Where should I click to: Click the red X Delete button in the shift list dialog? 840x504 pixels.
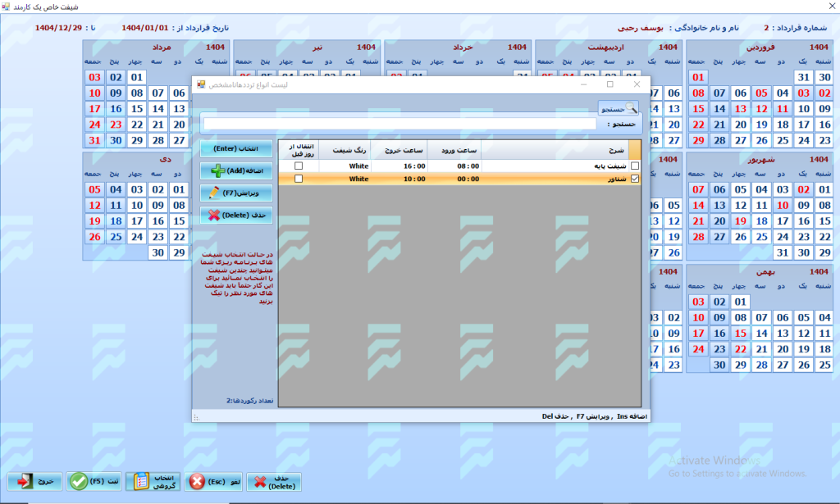[236, 216]
